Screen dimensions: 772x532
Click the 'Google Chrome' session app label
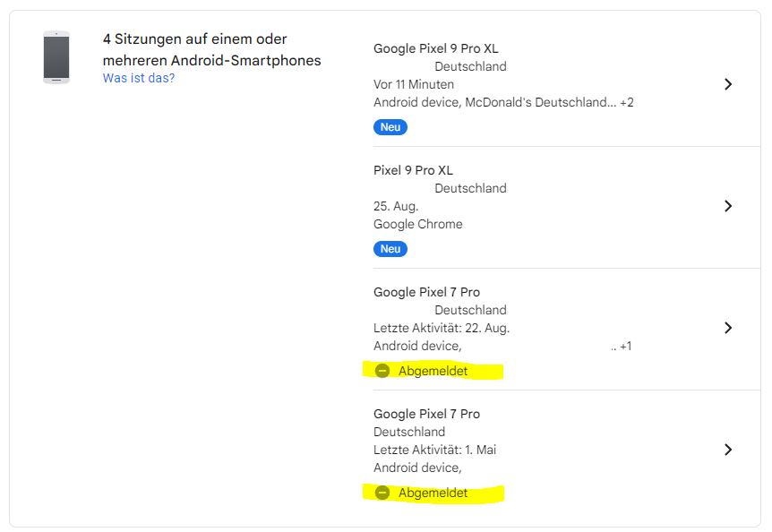tap(418, 224)
